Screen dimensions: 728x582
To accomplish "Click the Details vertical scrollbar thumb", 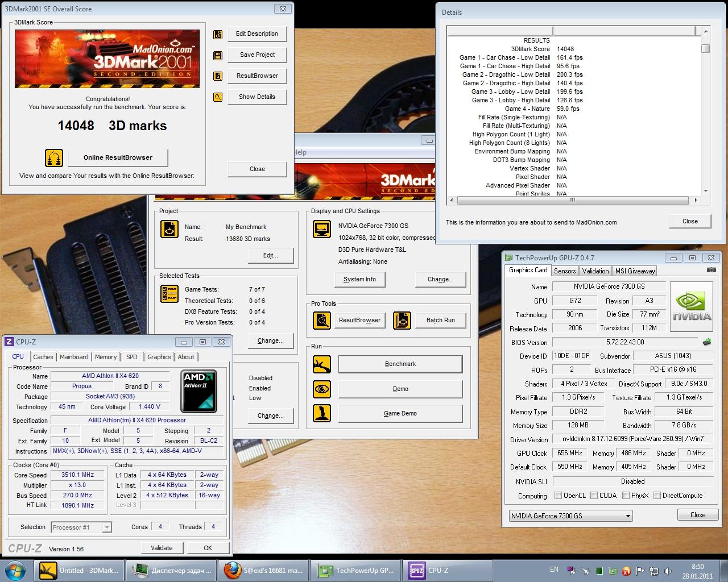I will (705, 49).
